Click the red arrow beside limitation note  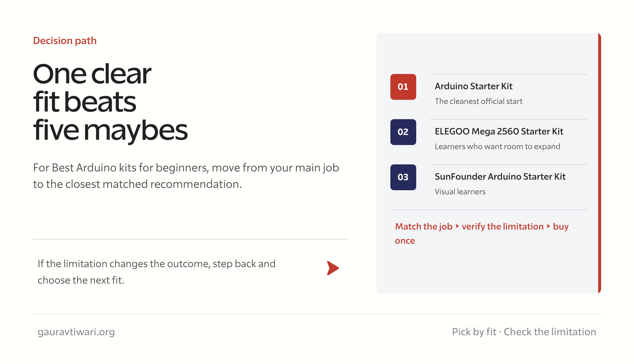pyautogui.click(x=333, y=268)
